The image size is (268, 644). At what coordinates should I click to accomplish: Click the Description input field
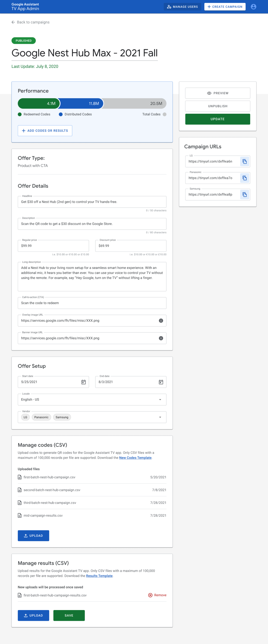point(92,224)
